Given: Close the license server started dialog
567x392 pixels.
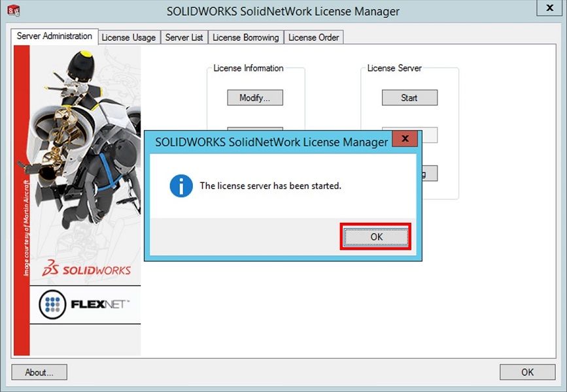Looking at the screenshot, I should point(405,139).
